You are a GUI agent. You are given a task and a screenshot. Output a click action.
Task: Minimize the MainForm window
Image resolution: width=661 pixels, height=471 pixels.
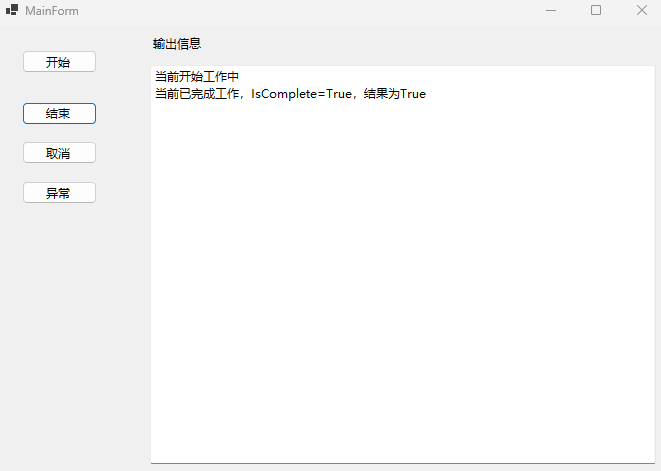click(x=551, y=11)
